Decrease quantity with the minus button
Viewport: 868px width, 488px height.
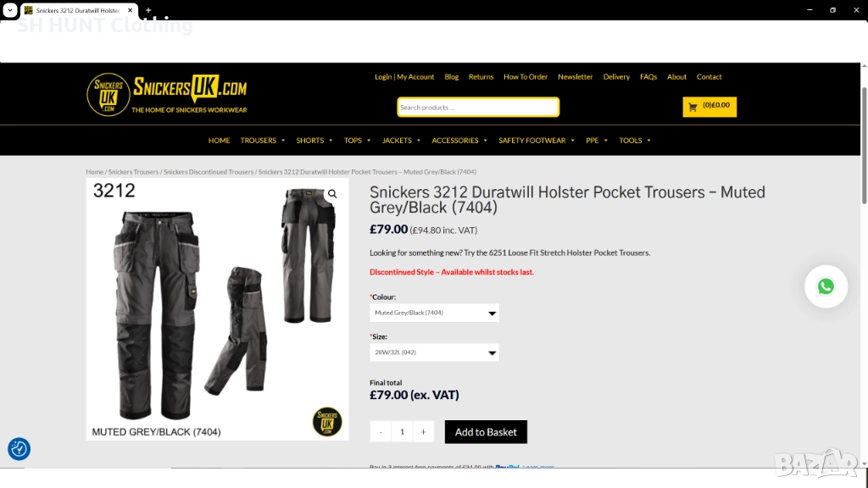381,432
